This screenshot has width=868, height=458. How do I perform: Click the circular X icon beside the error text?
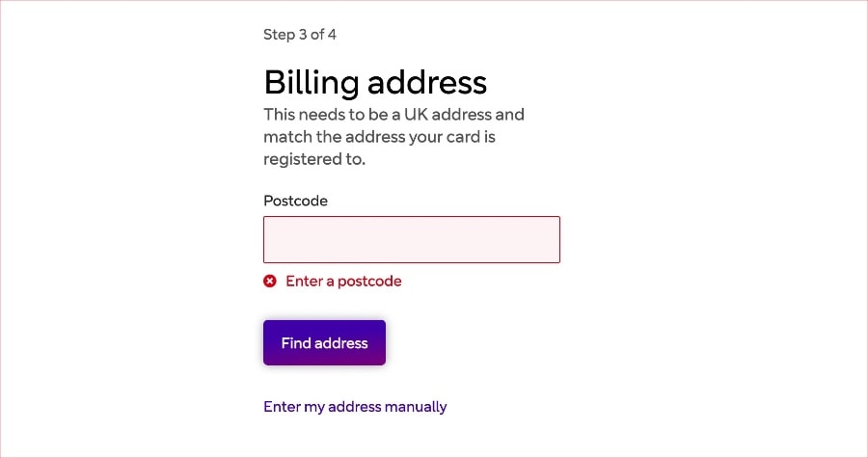click(x=270, y=281)
